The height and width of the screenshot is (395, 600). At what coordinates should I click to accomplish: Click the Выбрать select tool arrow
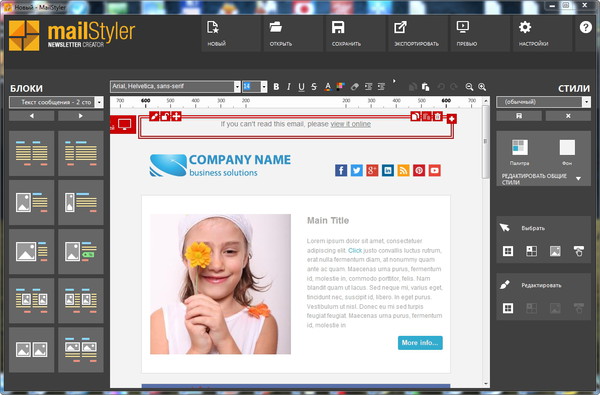pyautogui.click(x=505, y=228)
